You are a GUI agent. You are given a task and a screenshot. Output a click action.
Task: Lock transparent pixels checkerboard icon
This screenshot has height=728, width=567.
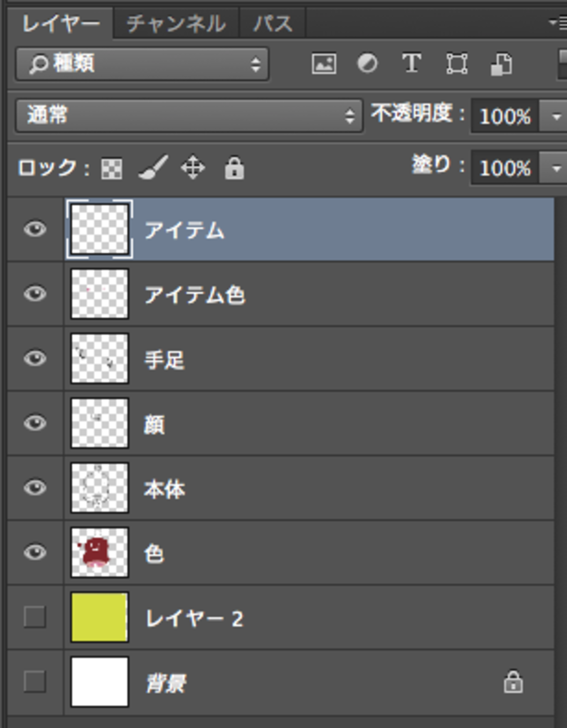click(112, 168)
